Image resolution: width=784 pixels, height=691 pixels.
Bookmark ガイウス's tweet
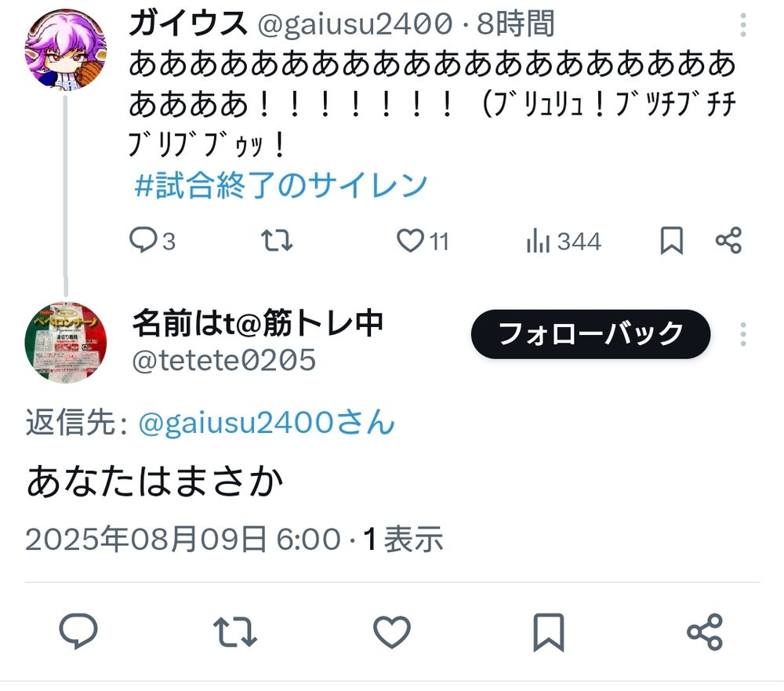tap(672, 241)
